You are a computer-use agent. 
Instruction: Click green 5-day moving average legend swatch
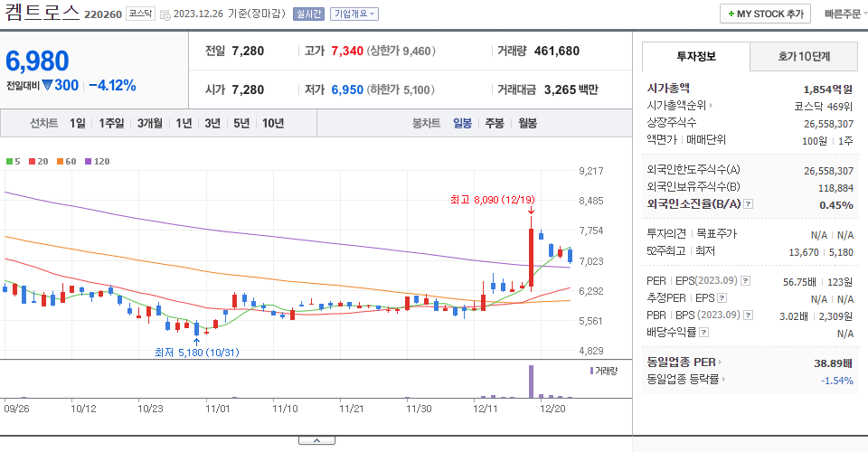pos(9,162)
